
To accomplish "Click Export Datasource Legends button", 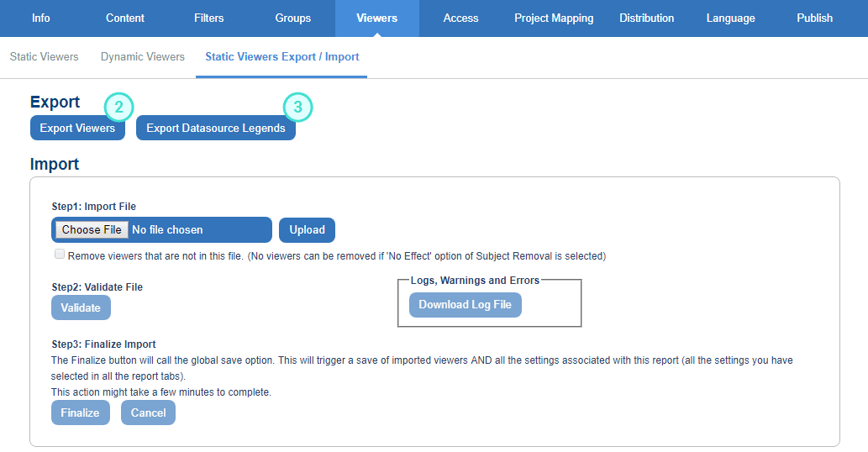I will coord(216,128).
